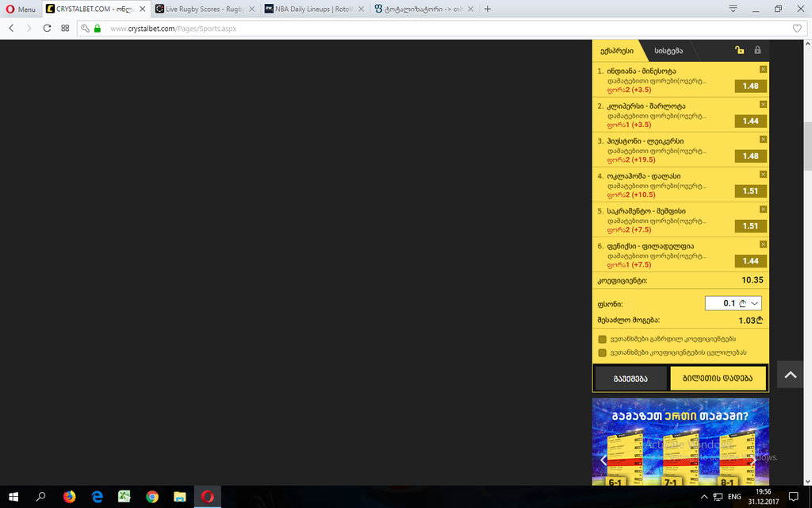This screenshot has width=812, height=508.
Task: Open the promo banner image
Action: tap(680, 441)
